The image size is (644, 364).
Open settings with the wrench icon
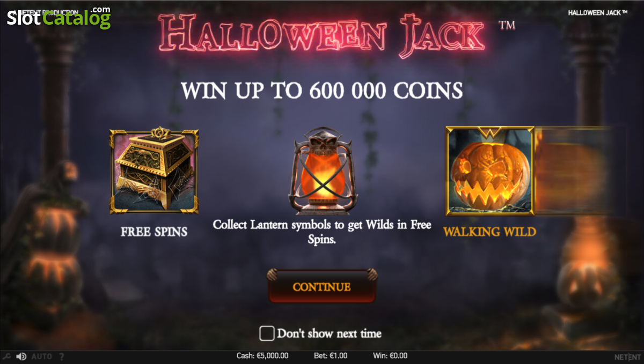click(x=6, y=356)
